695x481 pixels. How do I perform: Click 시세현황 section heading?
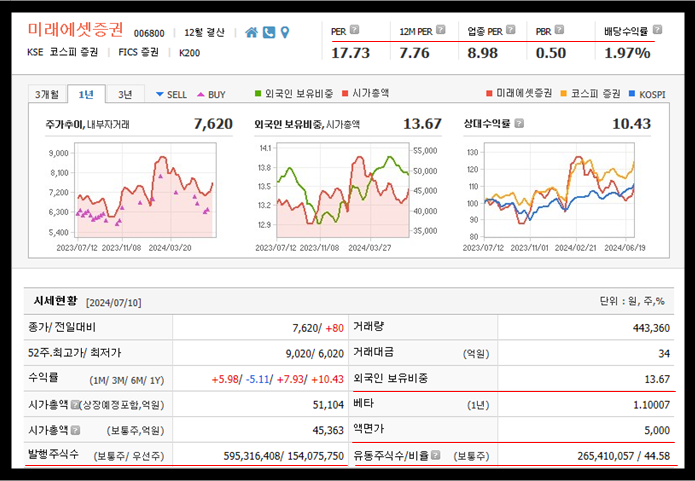55,301
